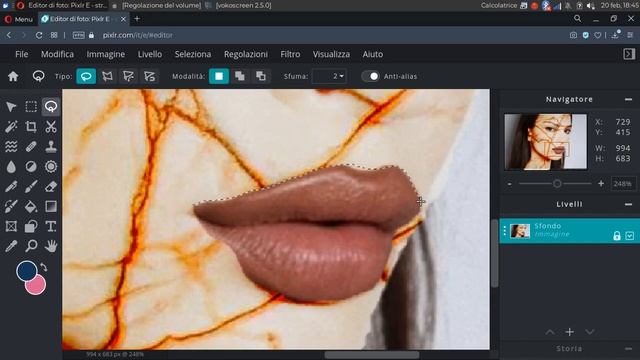Move layer down with chevron
Screen dimensions: 640x360
point(589,332)
